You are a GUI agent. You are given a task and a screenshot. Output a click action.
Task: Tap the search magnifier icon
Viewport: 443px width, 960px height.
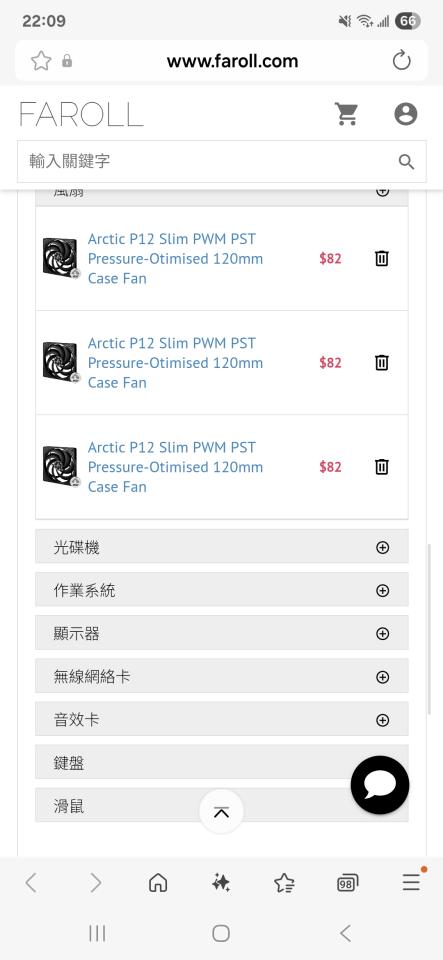pyautogui.click(x=406, y=162)
